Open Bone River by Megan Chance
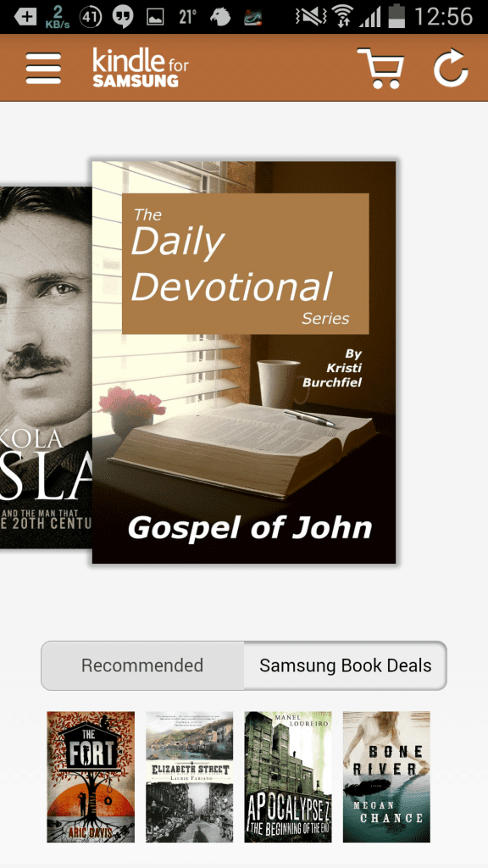Image resolution: width=488 pixels, height=868 pixels. click(x=386, y=776)
